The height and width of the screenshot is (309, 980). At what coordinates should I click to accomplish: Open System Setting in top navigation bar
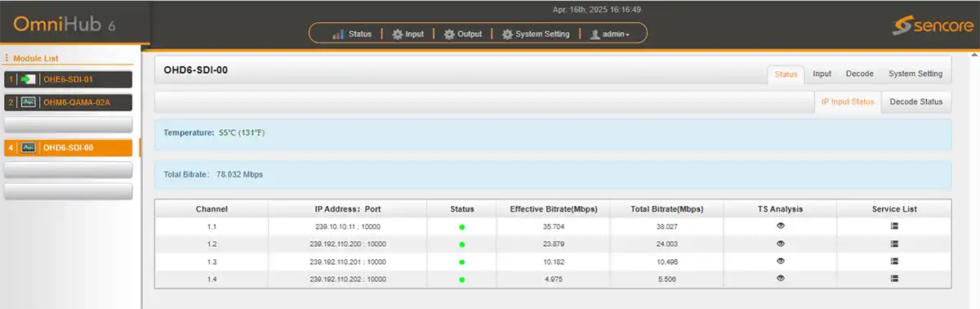535,34
